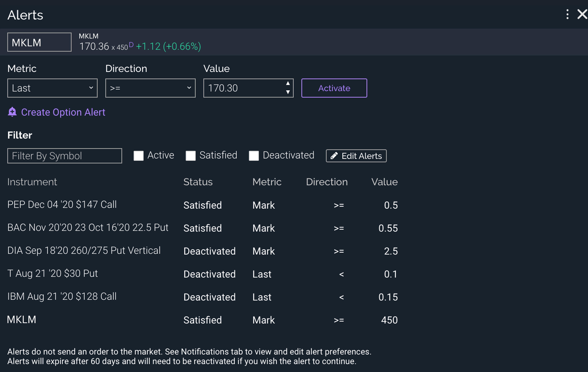588x372 pixels.
Task: Enable the Satisfied filter checkbox
Action: pos(191,155)
